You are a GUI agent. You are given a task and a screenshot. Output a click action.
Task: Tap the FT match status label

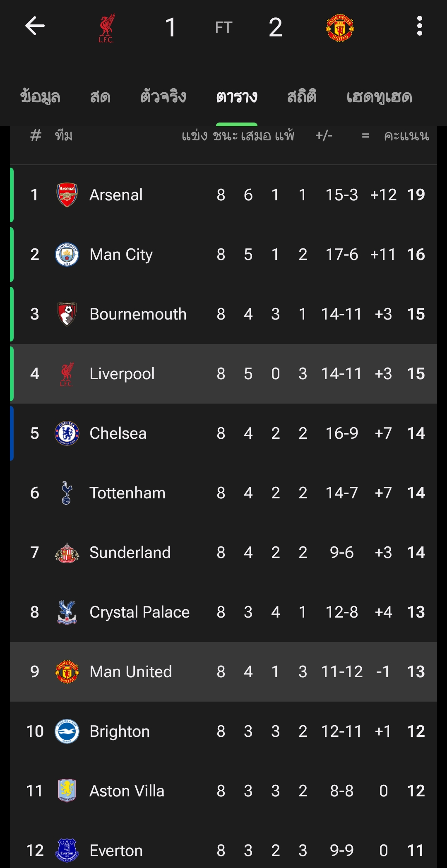pyautogui.click(x=223, y=27)
